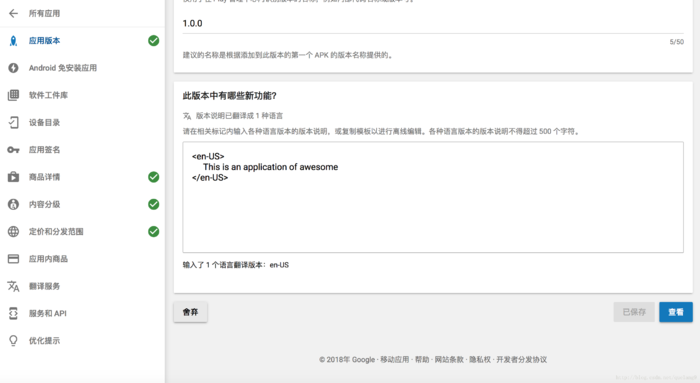Image resolution: width=700 pixels, height=383 pixels.
Task: Open Android 免安装应用 lightning icon
Action: 13,68
